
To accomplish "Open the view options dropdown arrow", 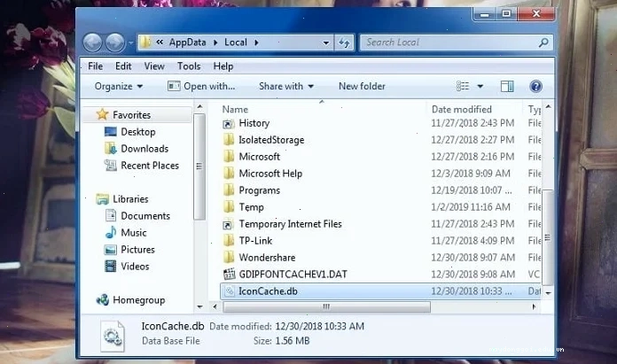I will [480, 86].
